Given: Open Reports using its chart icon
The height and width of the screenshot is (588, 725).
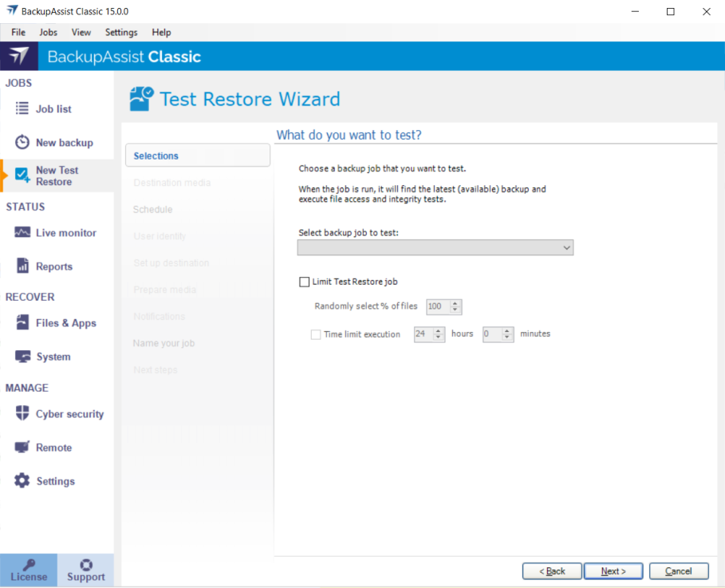Looking at the screenshot, I should tap(22, 266).
